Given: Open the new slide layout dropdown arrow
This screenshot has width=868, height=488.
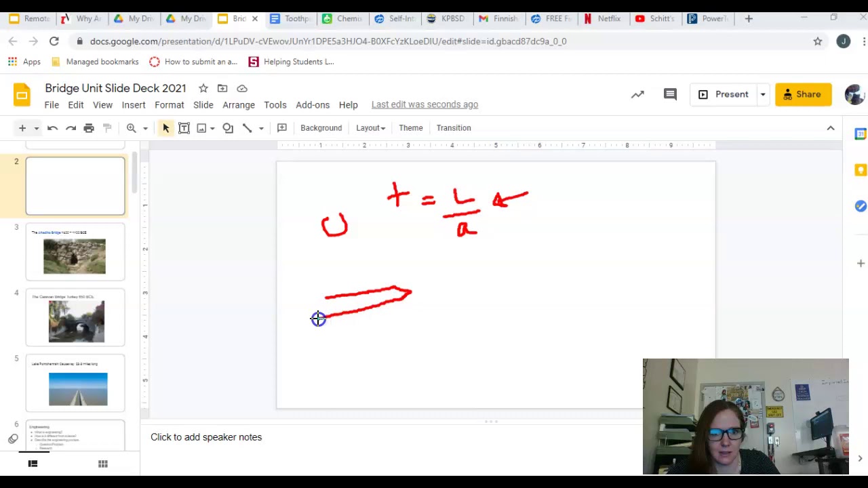Looking at the screenshot, I should pyautogui.click(x=37, y=128).
